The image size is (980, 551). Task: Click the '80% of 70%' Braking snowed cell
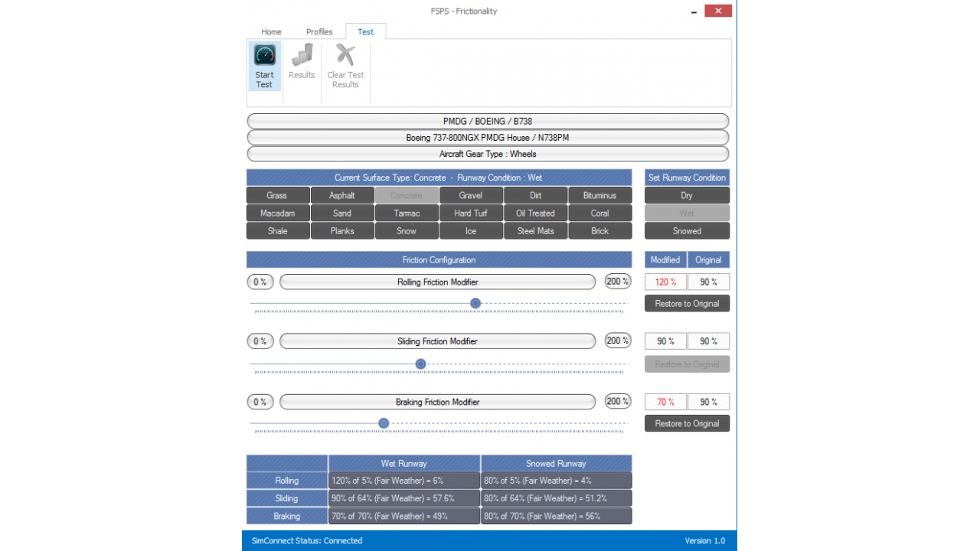556,516
